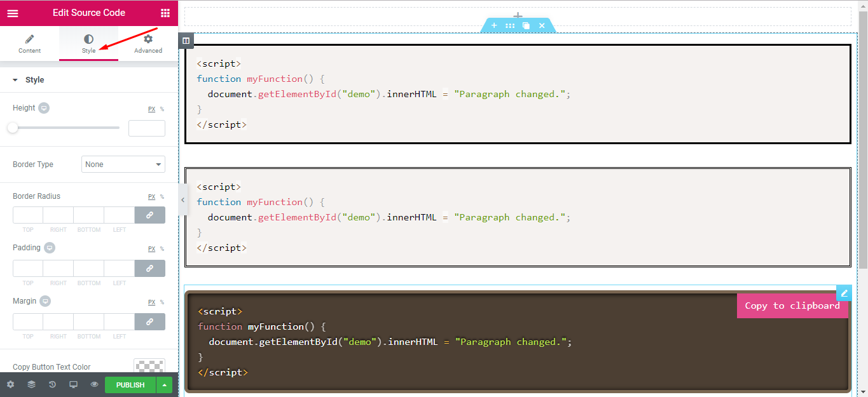Screen dimensions: 868x397
Task: Focus Border Radius top input
Action: [x=28, y=215]
